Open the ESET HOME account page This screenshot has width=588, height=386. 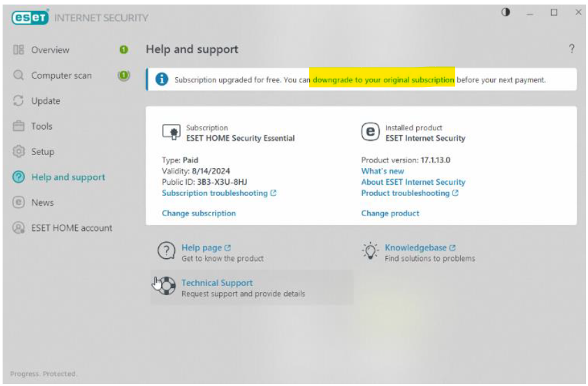tap(71, 228)
